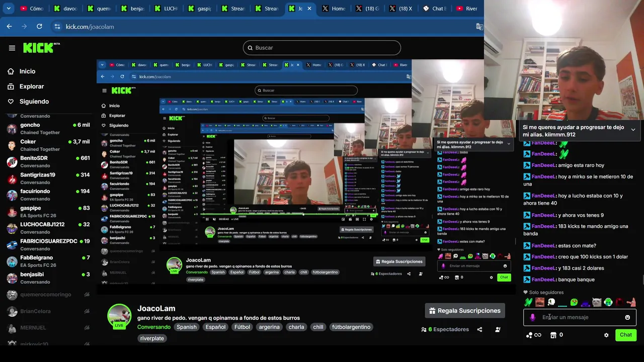Click the Buscar search field
The width and height of the screenshot is (644, 362).
[322, 48]
